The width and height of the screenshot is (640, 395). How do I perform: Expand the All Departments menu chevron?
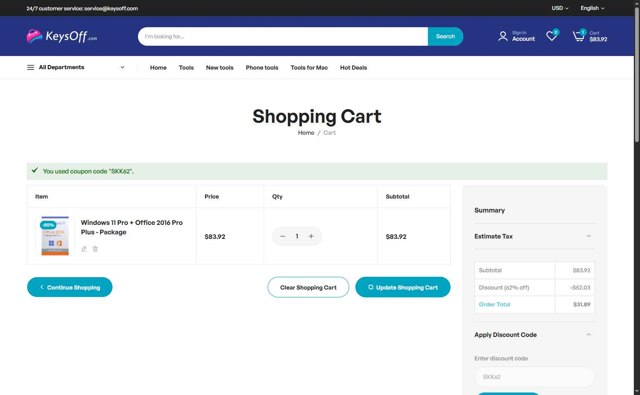tap(122, 67)
